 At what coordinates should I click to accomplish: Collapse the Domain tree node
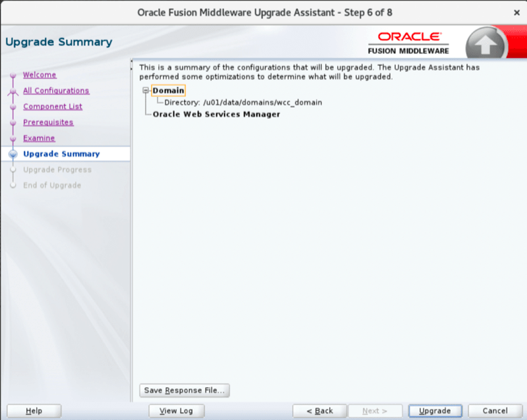[146, 90]
